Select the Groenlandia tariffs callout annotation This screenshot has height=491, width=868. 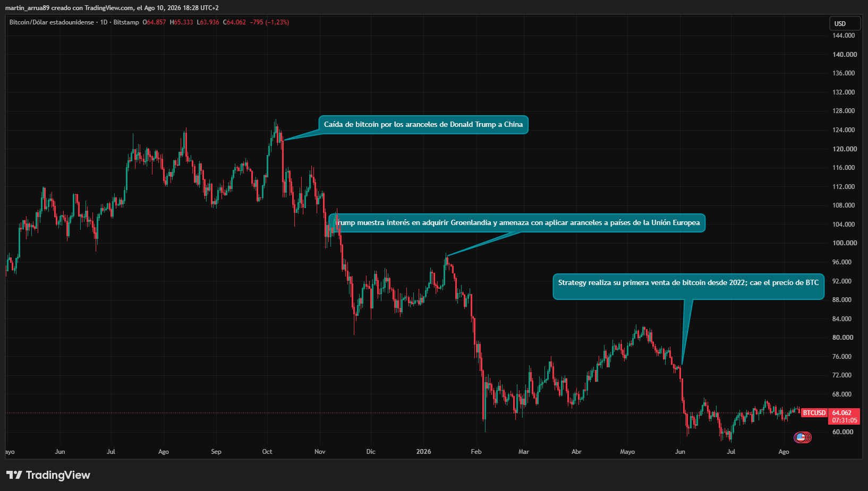click(517, 223)
